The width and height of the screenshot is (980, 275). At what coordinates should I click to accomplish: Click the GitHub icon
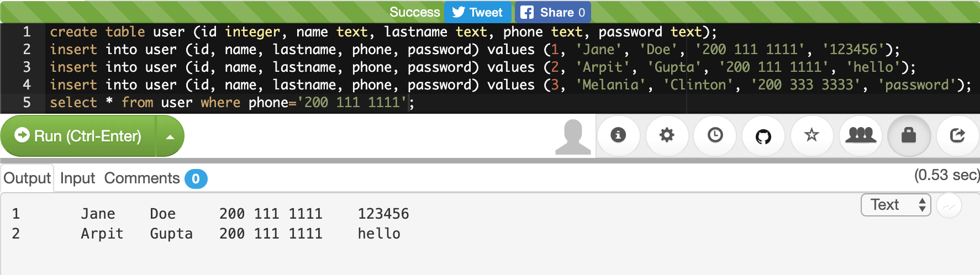[763, 136]
